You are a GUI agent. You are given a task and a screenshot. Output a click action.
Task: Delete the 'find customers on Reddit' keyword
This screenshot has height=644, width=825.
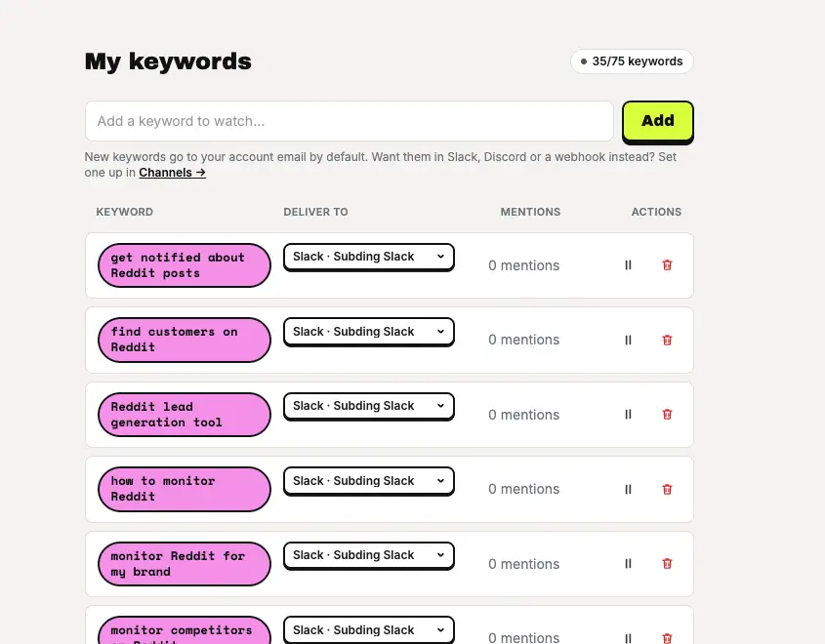click(667, 341)
